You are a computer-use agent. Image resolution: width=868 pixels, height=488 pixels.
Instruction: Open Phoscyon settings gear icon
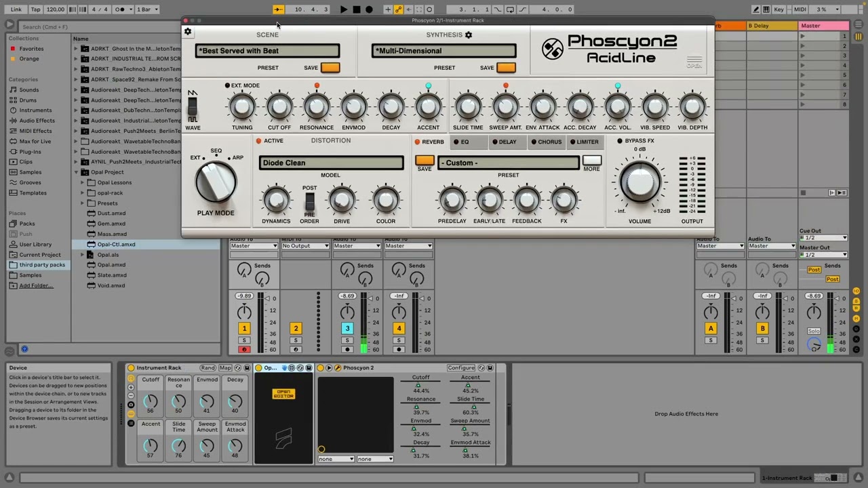188,33
